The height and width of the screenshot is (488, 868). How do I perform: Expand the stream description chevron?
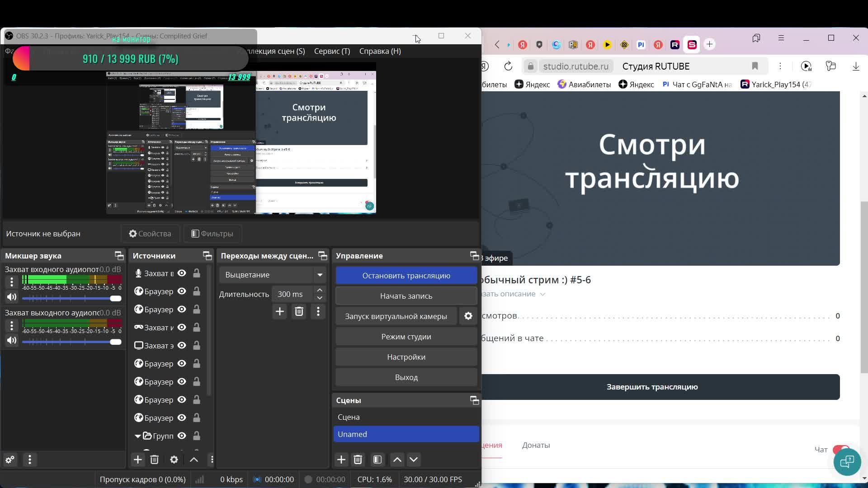[x=542, y=294]
